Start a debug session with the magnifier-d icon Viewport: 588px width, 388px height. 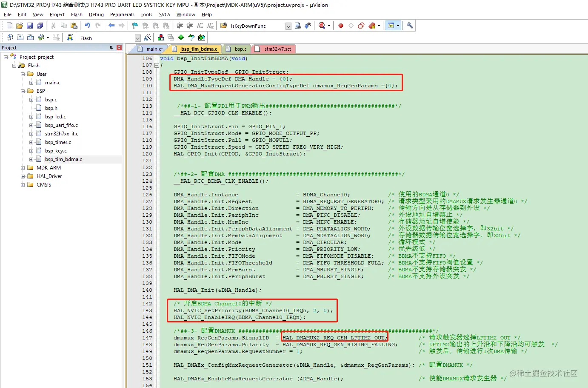tap(322, 26)
